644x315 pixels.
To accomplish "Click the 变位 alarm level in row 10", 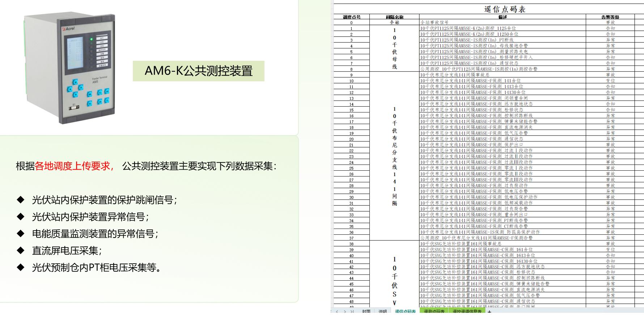I will coord(610,81).
